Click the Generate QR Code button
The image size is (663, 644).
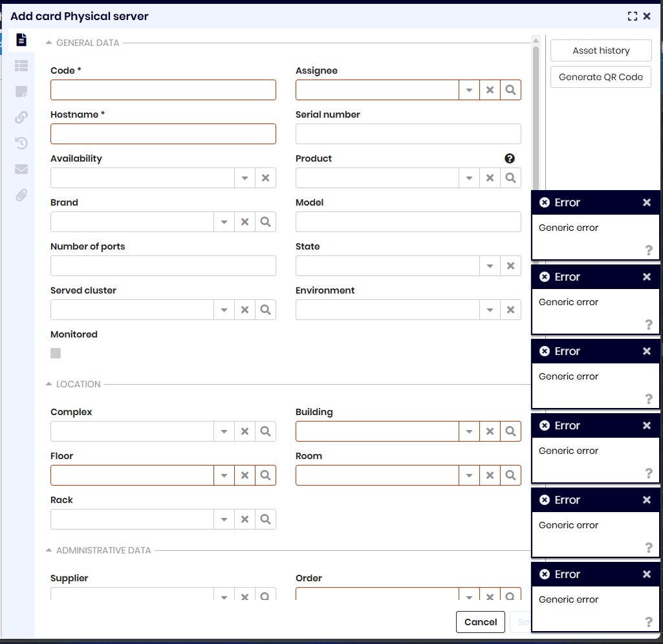(600, 77)
